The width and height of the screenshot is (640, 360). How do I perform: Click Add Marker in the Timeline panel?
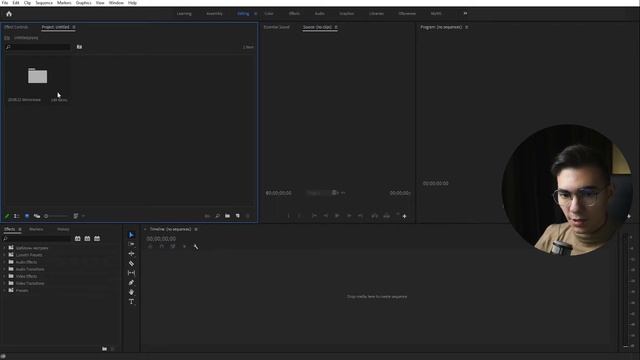[184, 247]
